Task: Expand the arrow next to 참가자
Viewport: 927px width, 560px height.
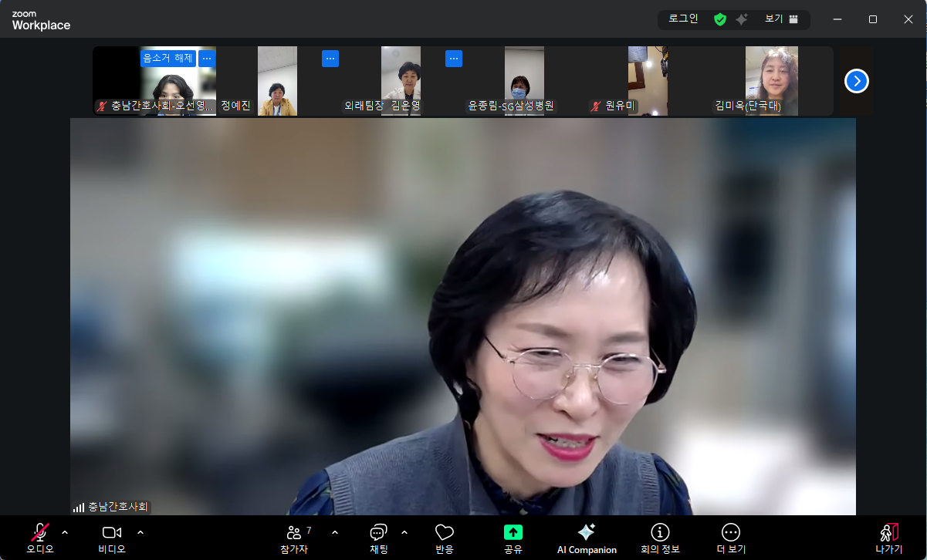Action: [335, 532]
